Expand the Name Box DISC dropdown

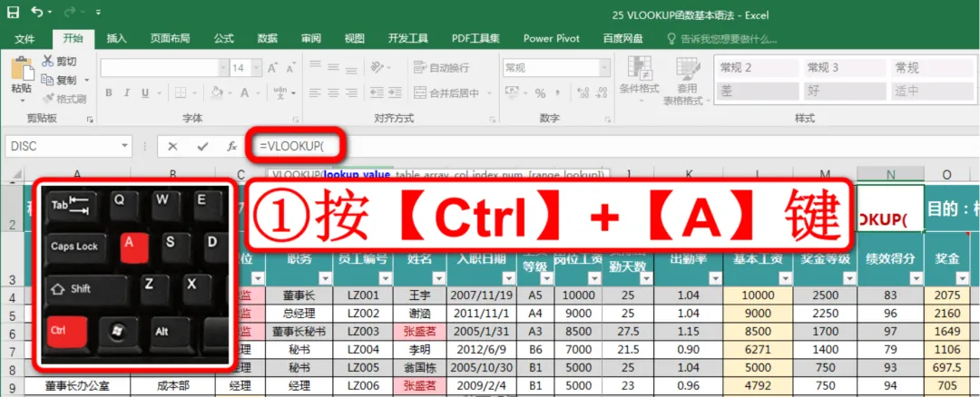click(125, 147)
